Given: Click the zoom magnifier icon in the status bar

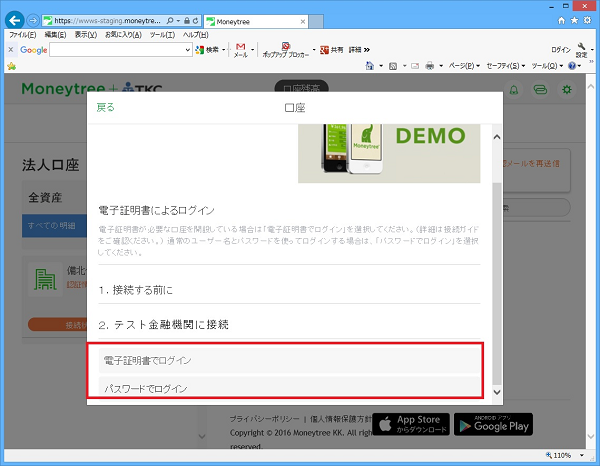Looking at the screenshot, I should 549,455.
